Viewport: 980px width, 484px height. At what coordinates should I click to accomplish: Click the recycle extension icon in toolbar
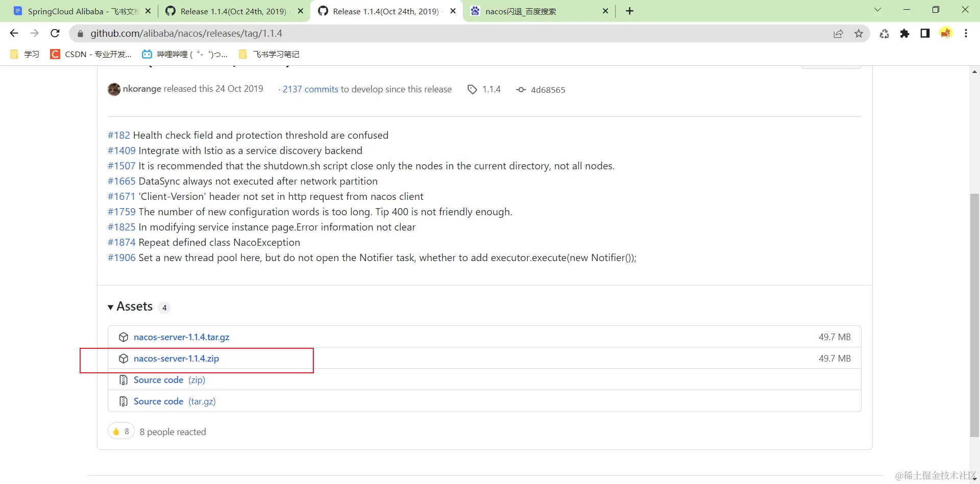[x=885, y=34]
